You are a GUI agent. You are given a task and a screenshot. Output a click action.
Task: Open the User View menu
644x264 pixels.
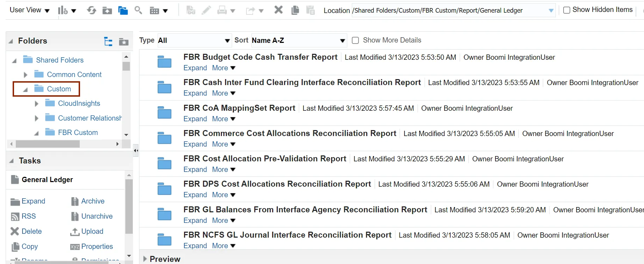point(29,10)
